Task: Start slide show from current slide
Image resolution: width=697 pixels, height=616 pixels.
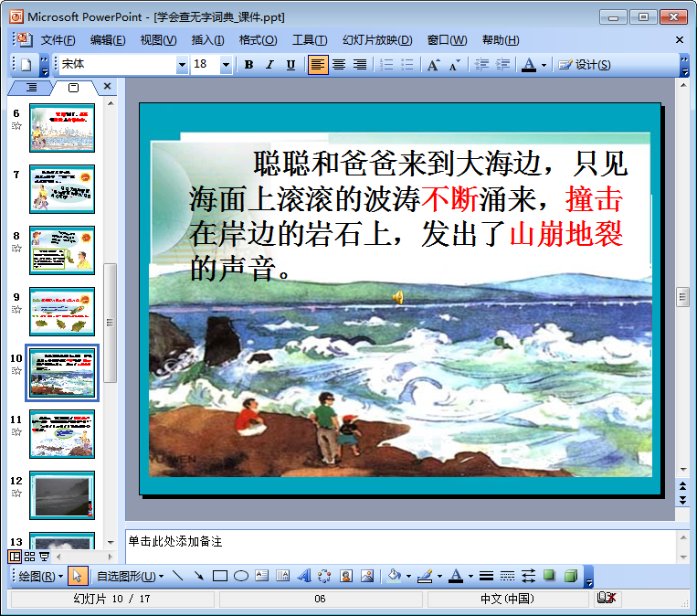Action: pos(45,557)
